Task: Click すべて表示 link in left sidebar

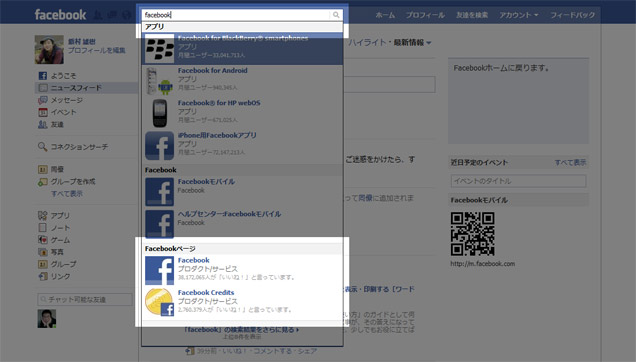Action: pyautogui.click(x=67, y=194)
